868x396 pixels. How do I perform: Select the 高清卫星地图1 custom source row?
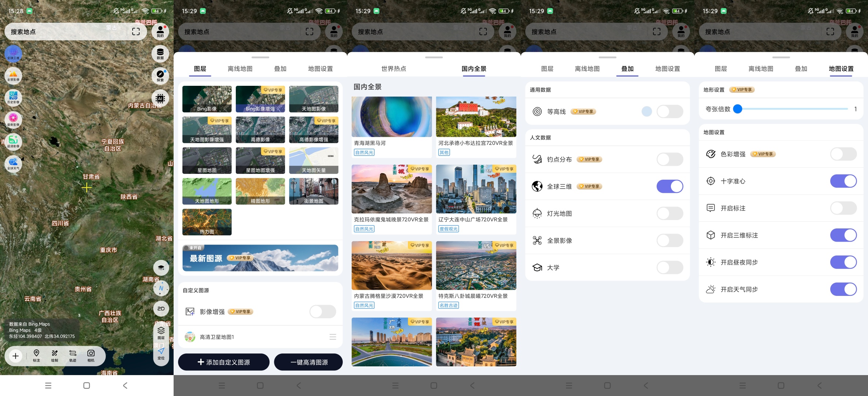coord(260,337)
